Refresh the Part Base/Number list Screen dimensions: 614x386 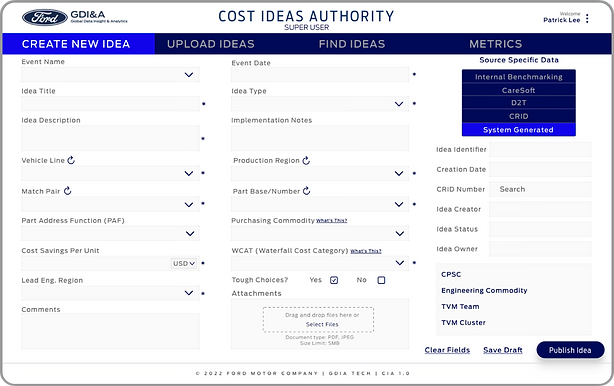[307, 191]
